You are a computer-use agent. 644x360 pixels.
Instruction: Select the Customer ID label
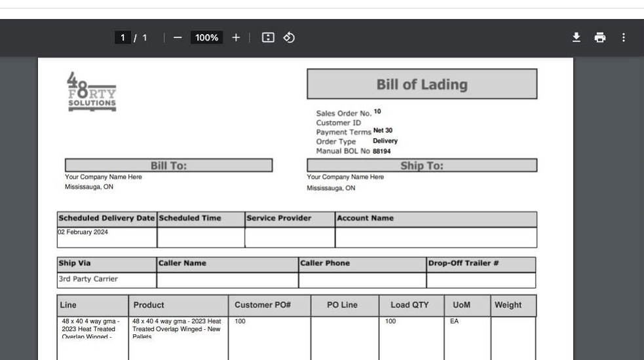click(339, 123)
